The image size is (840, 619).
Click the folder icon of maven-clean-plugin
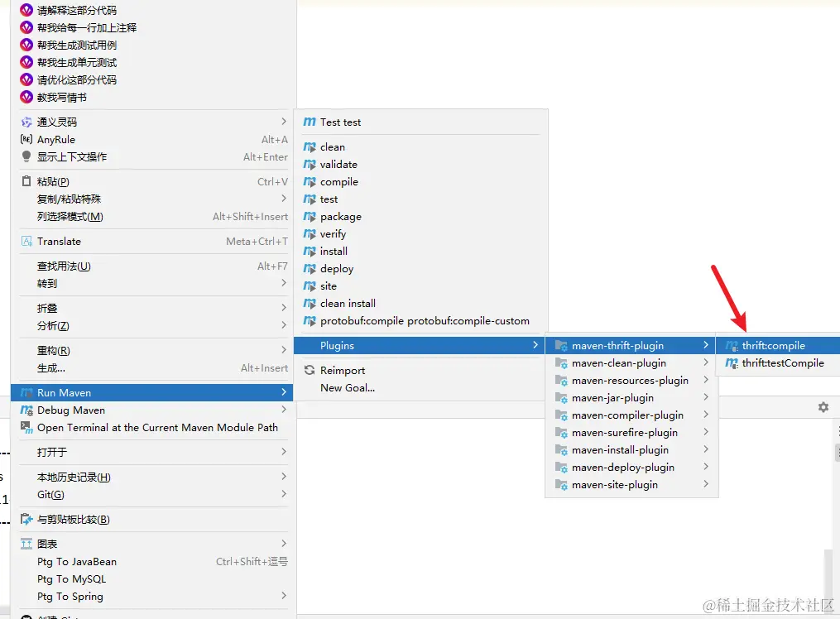point(561,363)
